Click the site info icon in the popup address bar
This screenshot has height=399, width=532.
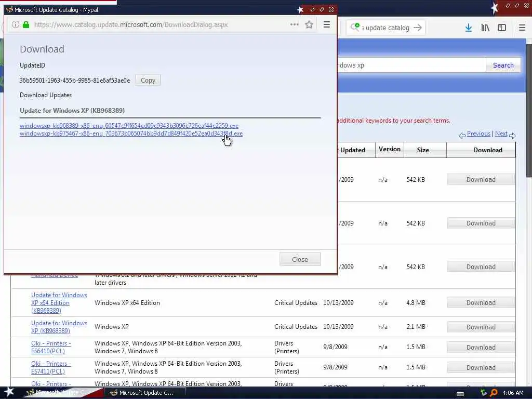pyautogui.click(x=15, y=25)
